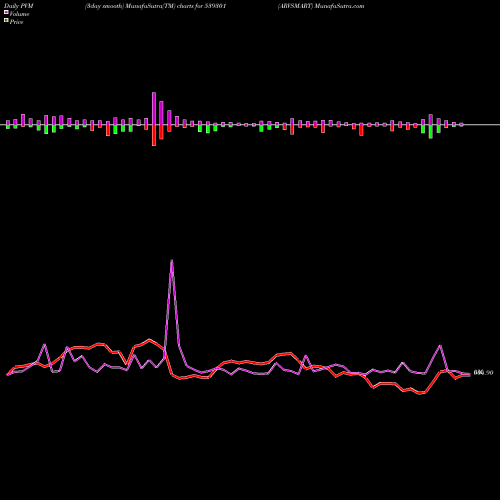Click the 'Price' legend label
This screenshot has height=500, width=500.
16,22
